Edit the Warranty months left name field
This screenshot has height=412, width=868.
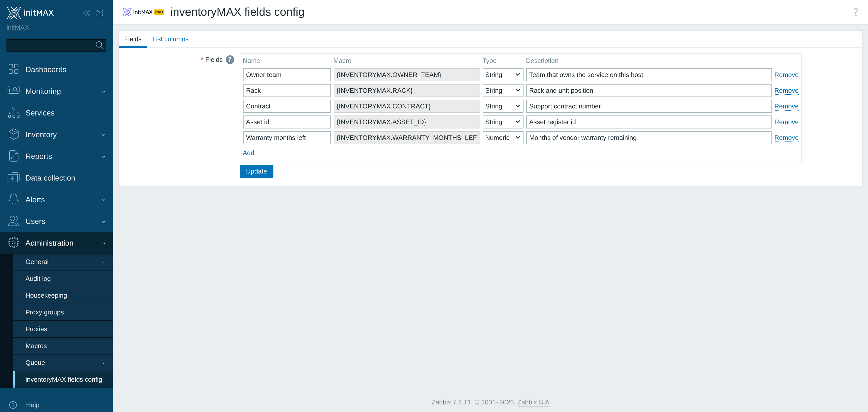click(x=287, y=138)
